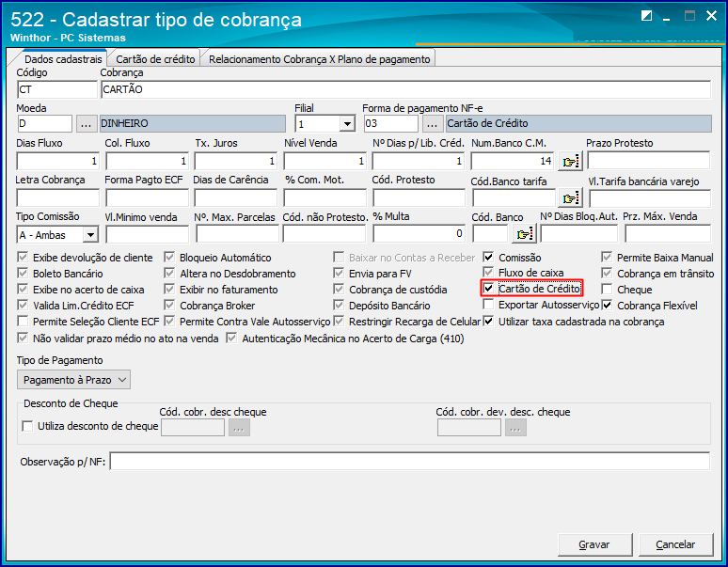Focus the Observação p/ NF field
This screenshot has height=567, width=728.
pyautogui.click(x=410, y=461)
